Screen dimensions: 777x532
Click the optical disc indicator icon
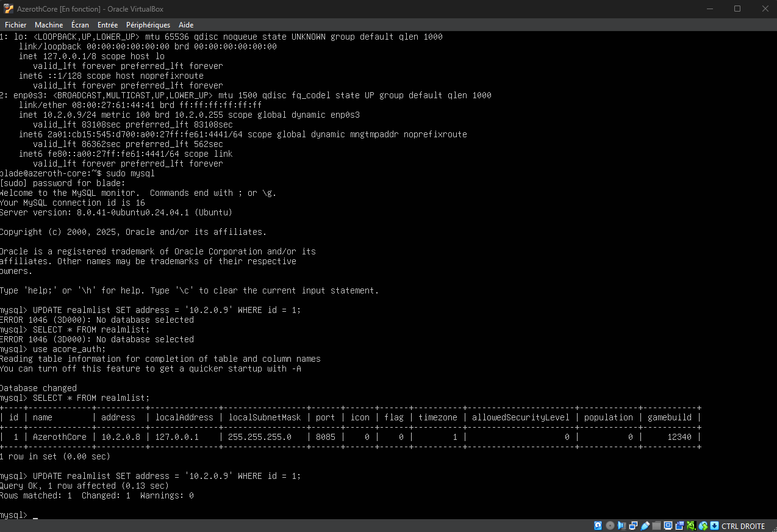coord(610,525)
